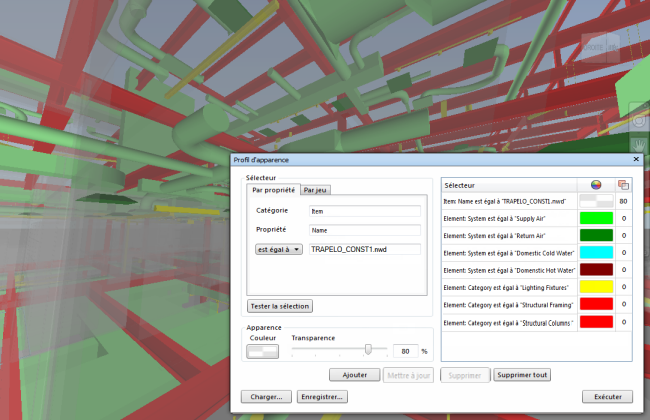
Task: Select the 'Domestic Cold Water' selector row
Action: point(536,253)
